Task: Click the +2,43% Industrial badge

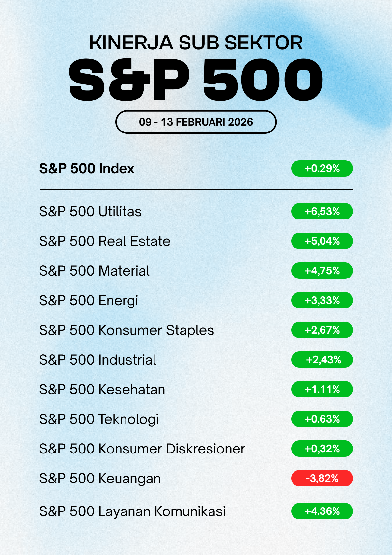Action: point(322,360)
